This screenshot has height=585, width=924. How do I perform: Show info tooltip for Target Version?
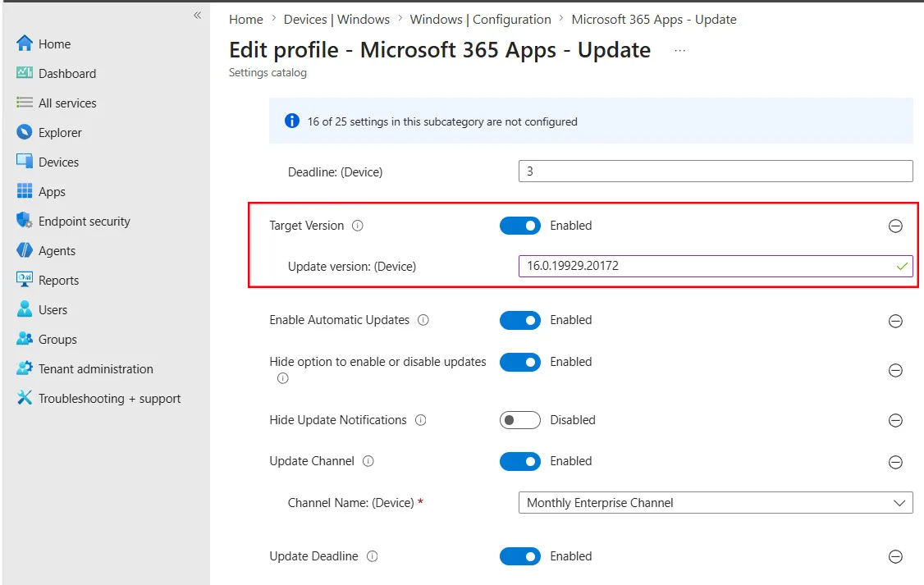click(358, 226)
